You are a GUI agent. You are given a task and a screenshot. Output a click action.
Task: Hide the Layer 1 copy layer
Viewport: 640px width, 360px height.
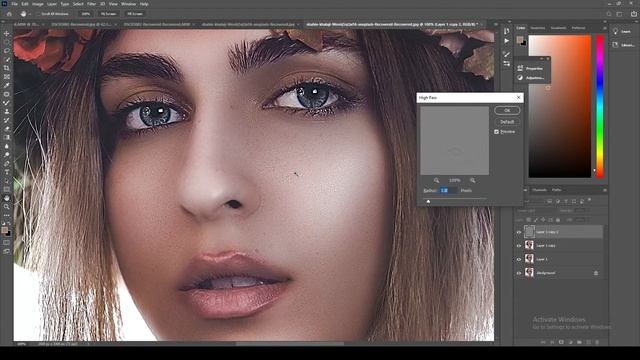click(519, 246)
